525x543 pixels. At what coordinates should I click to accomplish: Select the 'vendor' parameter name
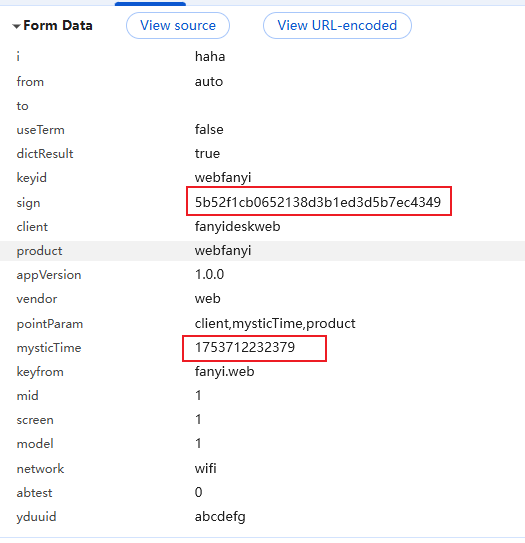point(37,299)
